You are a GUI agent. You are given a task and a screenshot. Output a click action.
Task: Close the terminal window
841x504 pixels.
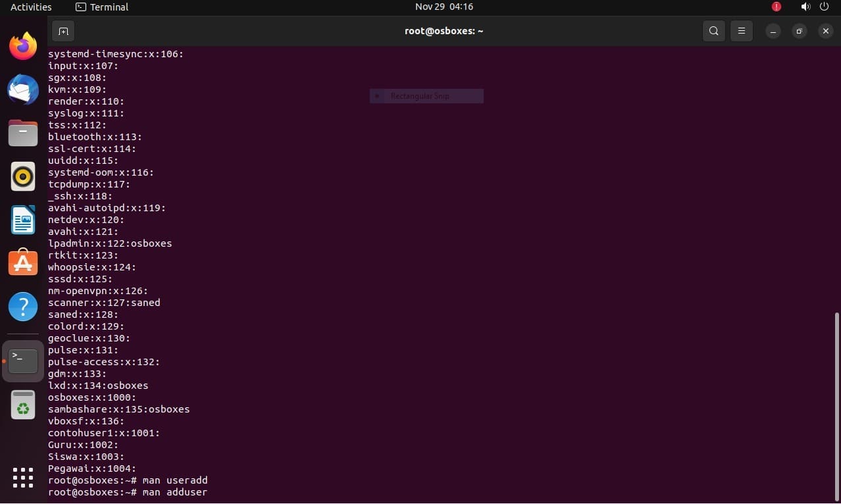point(825,31)
